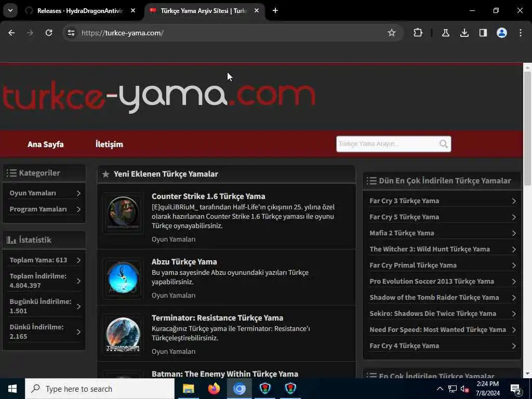The width and height of the screenshot is (532, 399).
Task: Open Counter Strike 1.6 Türkçe Yama title
Action: pyautogui.click(x=208, y=196)
